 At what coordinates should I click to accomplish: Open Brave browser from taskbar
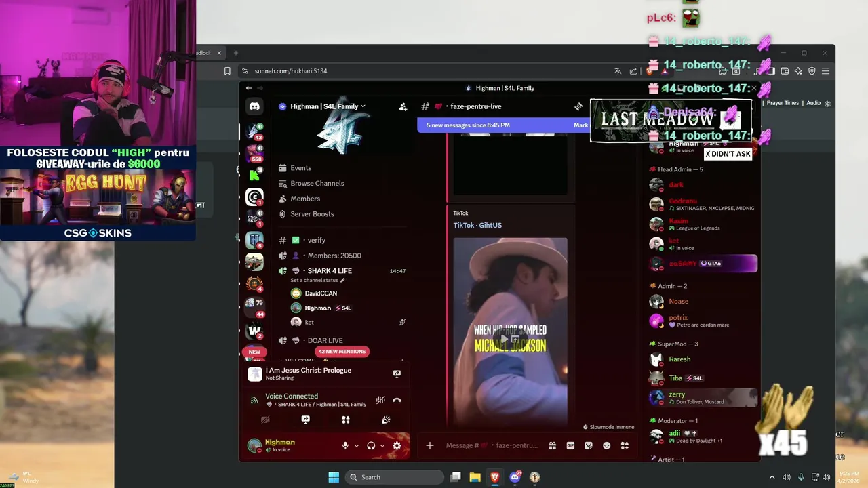click(x=494, y=477)
